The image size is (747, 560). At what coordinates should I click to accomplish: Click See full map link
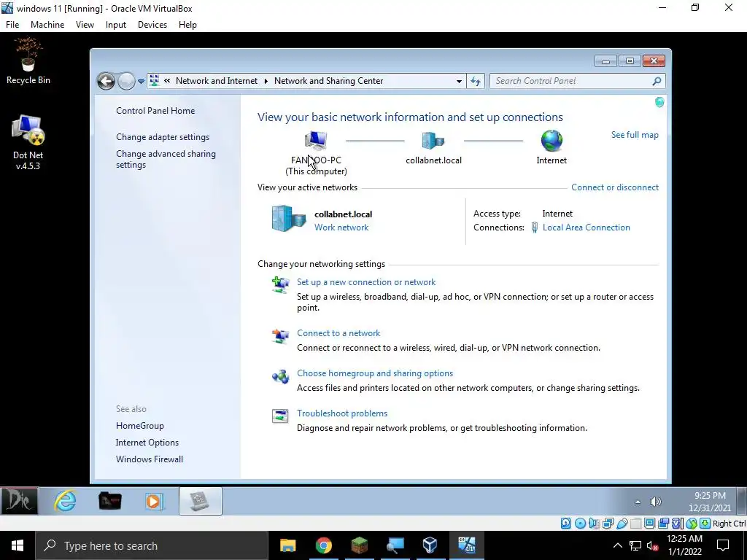click(635, 135)
